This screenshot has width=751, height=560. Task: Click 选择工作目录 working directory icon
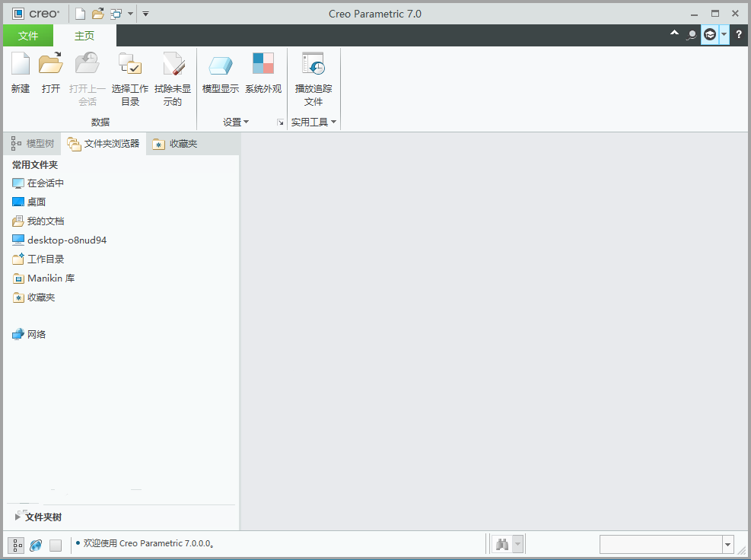click(x=130, y=78)
